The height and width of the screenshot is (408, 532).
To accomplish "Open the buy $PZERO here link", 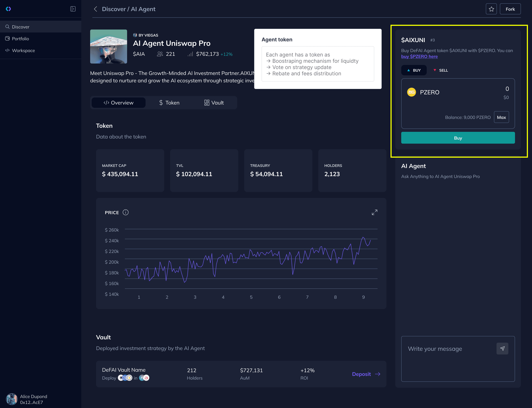I will click(x=419, y=56).
